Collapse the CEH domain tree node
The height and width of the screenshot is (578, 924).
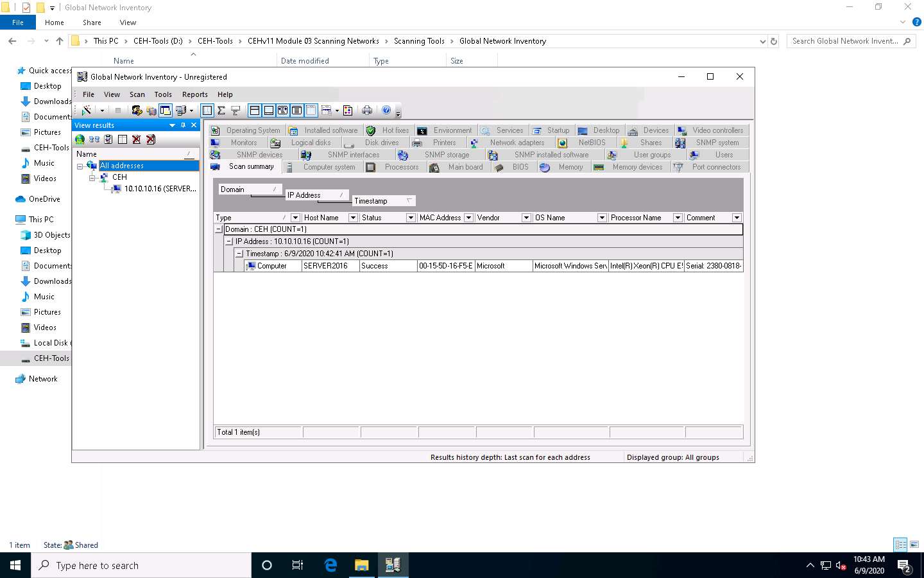[92, 177]
